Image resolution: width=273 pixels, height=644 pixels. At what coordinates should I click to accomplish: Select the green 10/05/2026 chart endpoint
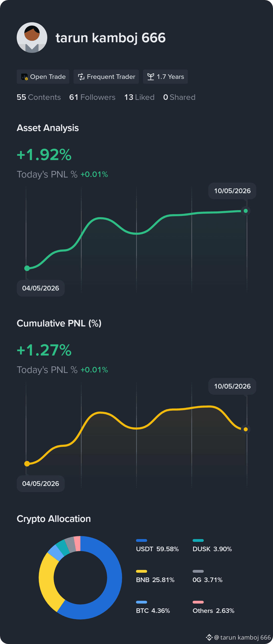tap(245, 211)
